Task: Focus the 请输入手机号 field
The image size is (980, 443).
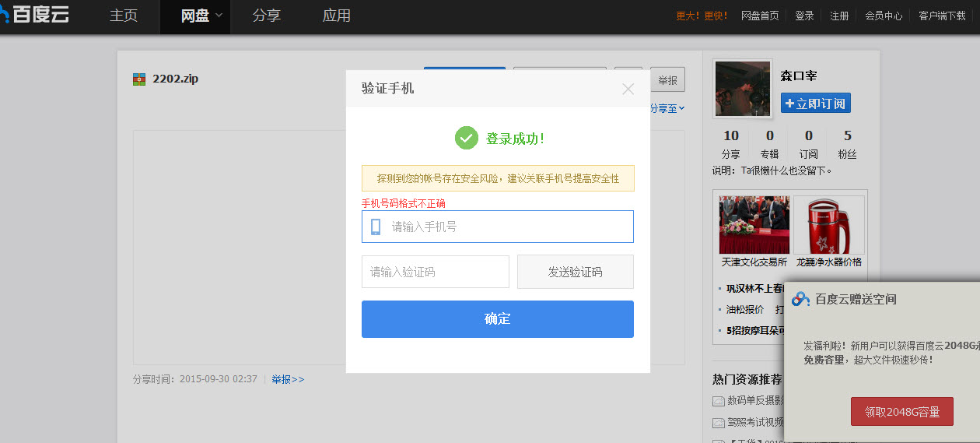Action: click(x=498, y=227)
